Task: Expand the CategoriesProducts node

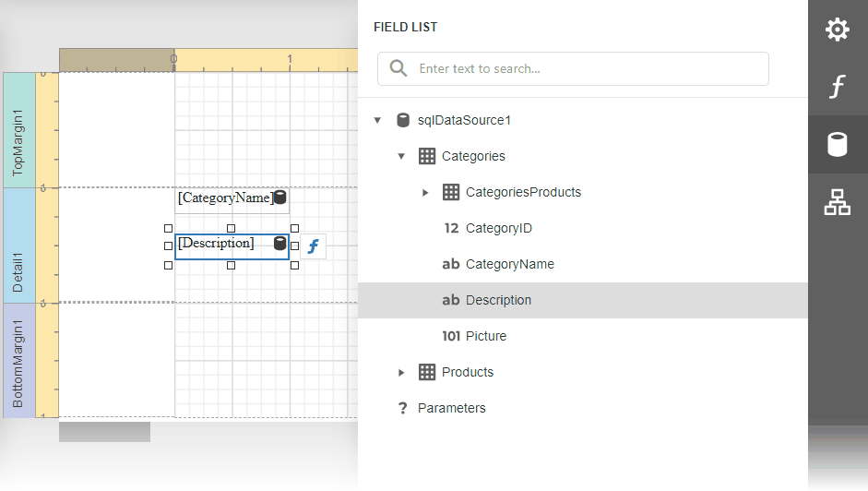Action: pos(425,193)
